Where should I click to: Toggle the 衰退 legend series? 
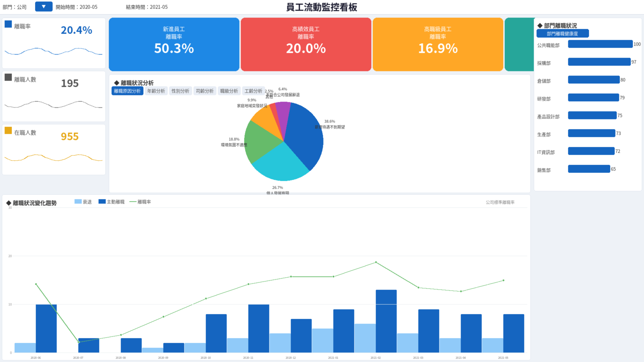(x=83, y=202)
